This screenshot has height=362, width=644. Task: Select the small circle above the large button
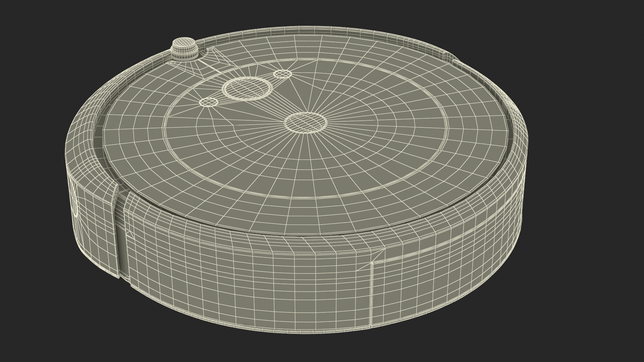pyautogui.click(x=282, y=74)
